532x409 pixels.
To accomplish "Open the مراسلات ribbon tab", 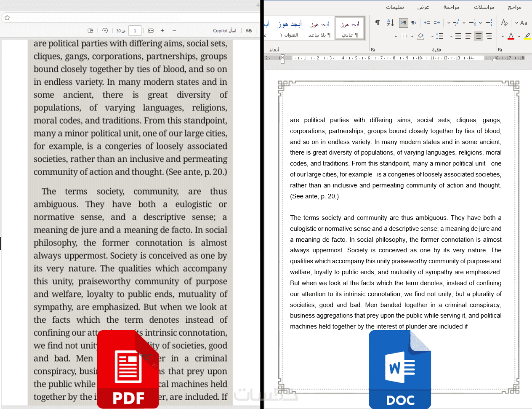I will tap(484, 7).
